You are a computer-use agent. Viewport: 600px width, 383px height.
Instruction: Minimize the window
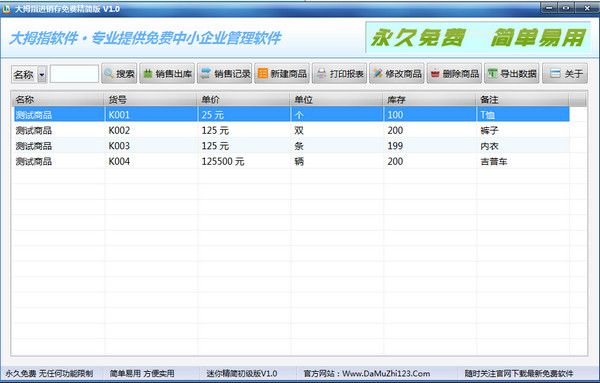[549, 8]
